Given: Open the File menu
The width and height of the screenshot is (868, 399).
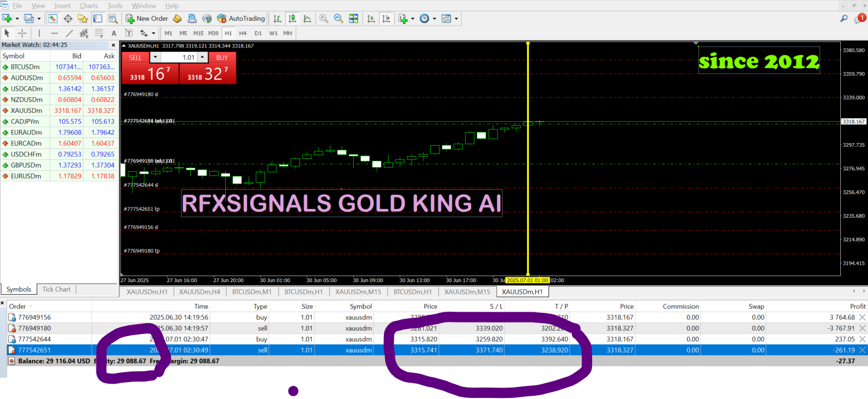Looking at the screenshot, I should click(x=17, y=5).
